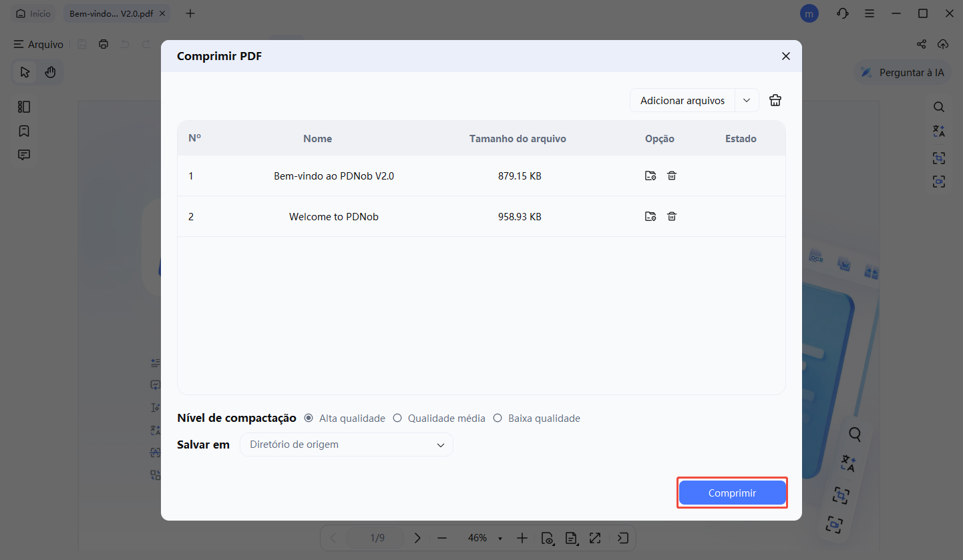Clear all files with the trash icon
963x560 pixels.
click(x=775, y=100)
